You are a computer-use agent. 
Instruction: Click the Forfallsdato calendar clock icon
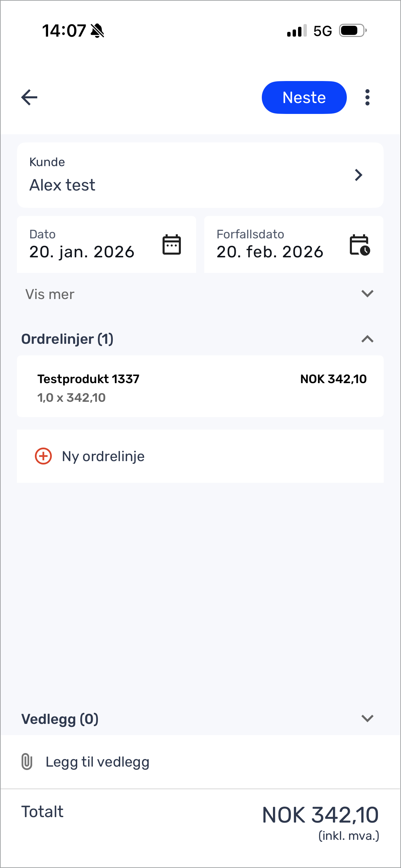click(x=359, y=245)
